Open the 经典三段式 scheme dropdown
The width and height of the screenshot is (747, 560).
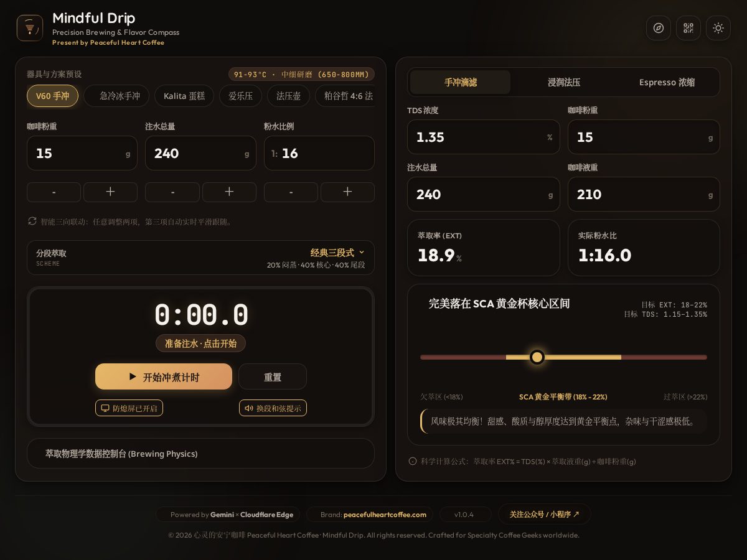click(x=337, y=253)
